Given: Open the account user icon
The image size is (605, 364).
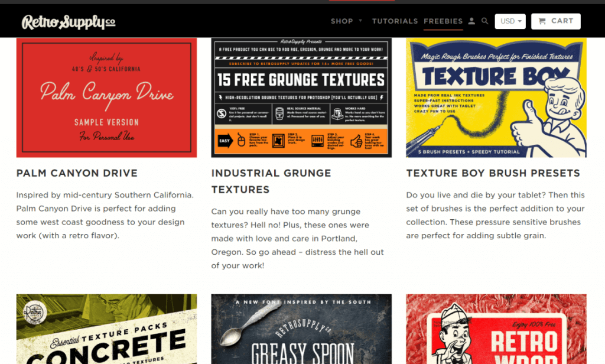Looking at the screenshot, I should [471, 21].
